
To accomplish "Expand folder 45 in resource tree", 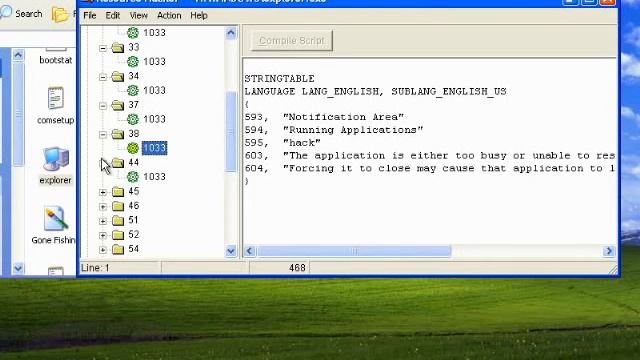I will click(103, 192).
